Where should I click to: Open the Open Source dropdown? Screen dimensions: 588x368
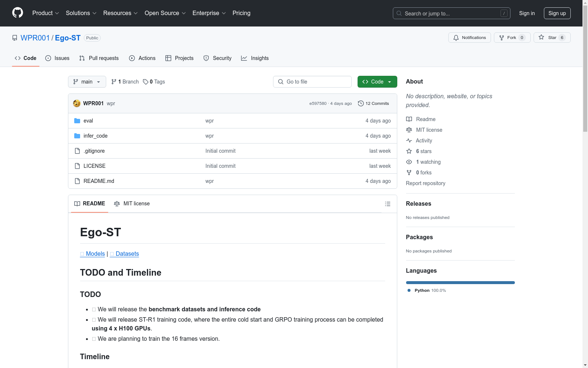tap(165, 13)
